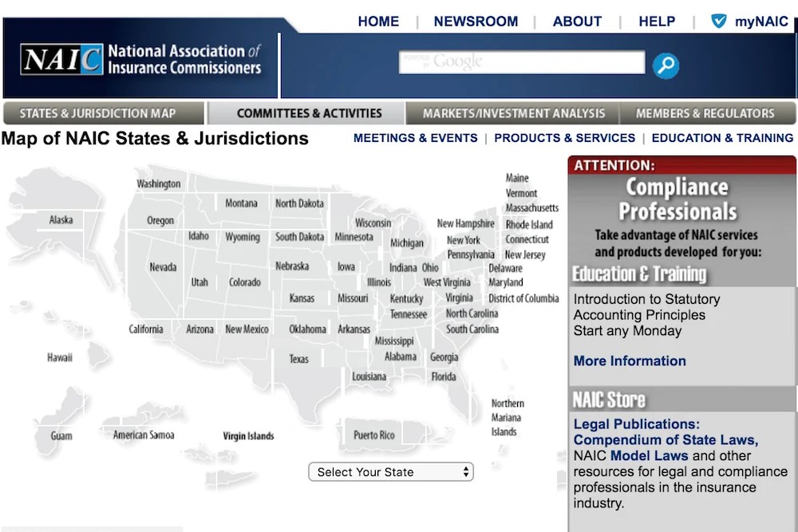Image resolution: width=798 pixels, height=532 pixels.
Task: Click the blue magnifier search button
Action: click(666, 65)
